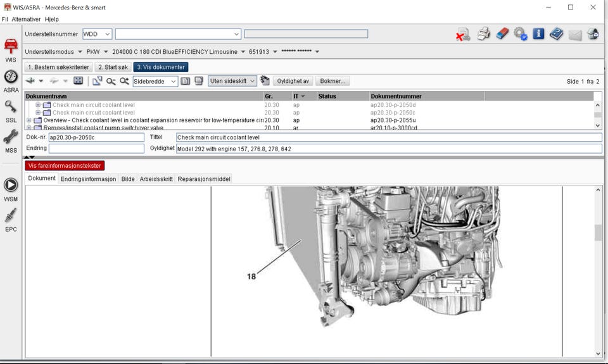Open the help book icon
This screenshot has height=364, width=608.
click(x=557, y=34)
